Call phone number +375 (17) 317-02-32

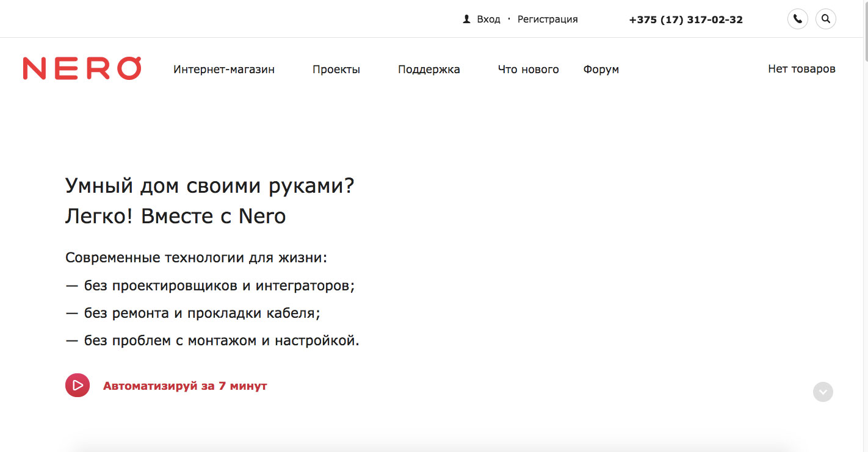point(686,20)
